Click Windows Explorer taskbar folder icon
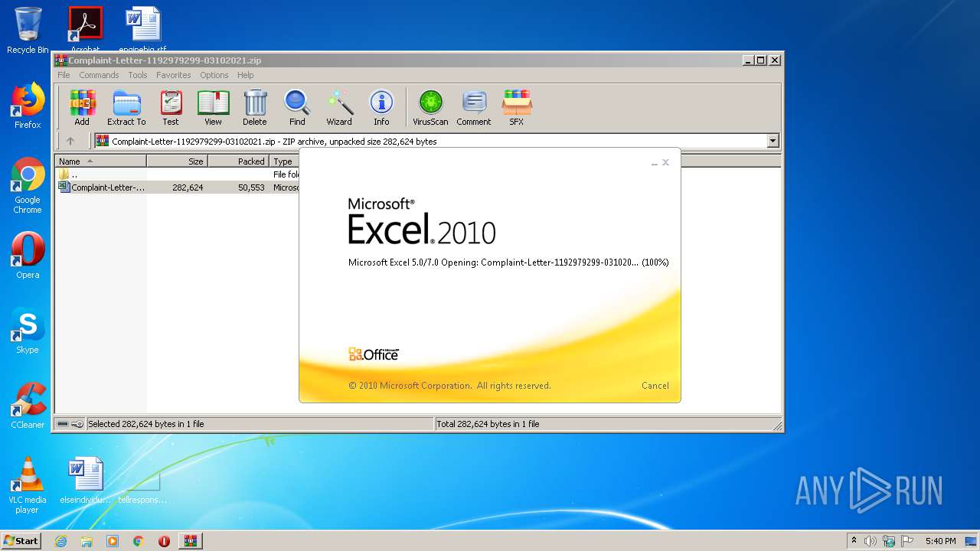 87,541
